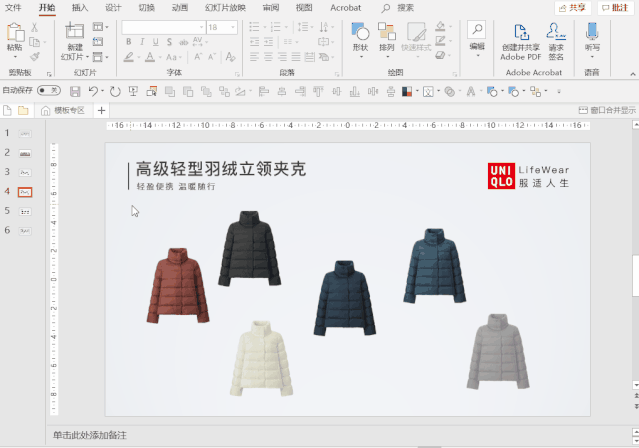Click the Share (共享) button
The width and height of the screenshot is (639, 448).
[573, 7]
